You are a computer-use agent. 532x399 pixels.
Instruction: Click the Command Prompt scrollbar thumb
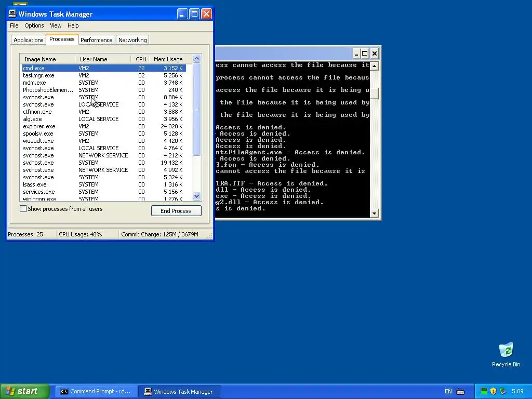pyautogui.click(x=374, y=94)
